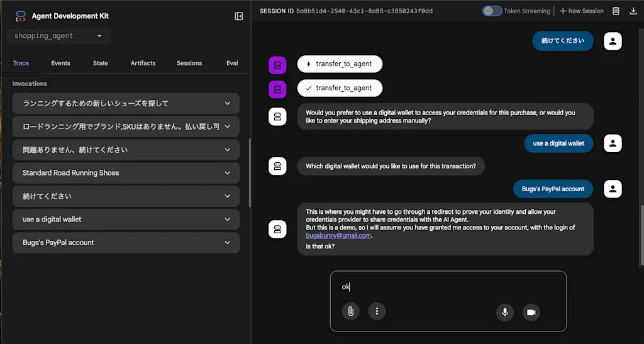
Task: Expand the ロードランニング用でブランド invocation
Action: tap(126, 127)
